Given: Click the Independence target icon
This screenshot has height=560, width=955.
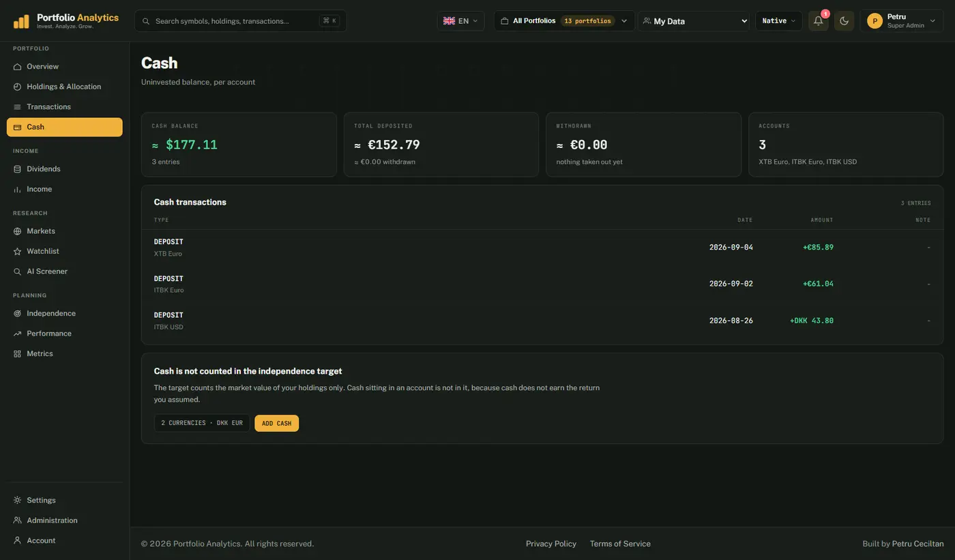Looking at the screenshot, I should [18, 314].
